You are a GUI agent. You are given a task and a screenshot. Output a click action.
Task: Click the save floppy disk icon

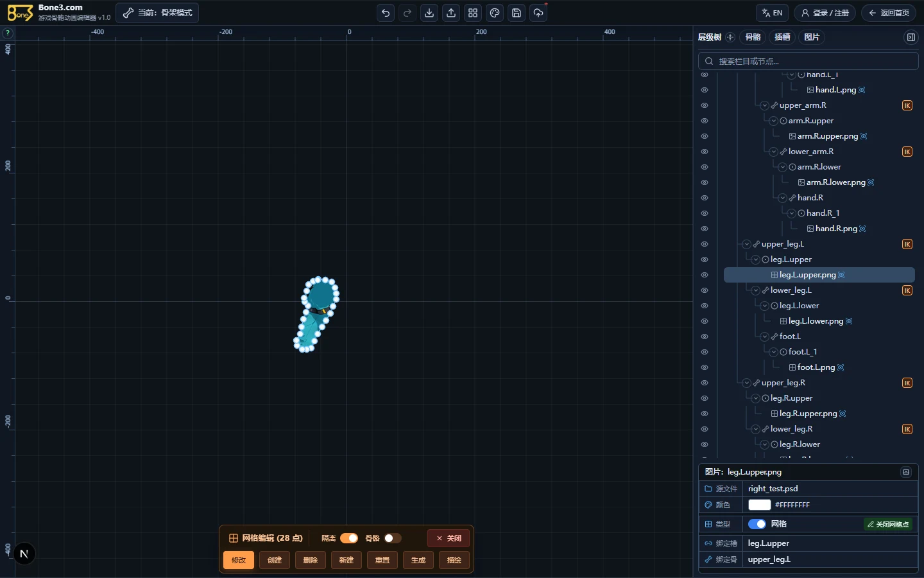[x=517, y=13]
